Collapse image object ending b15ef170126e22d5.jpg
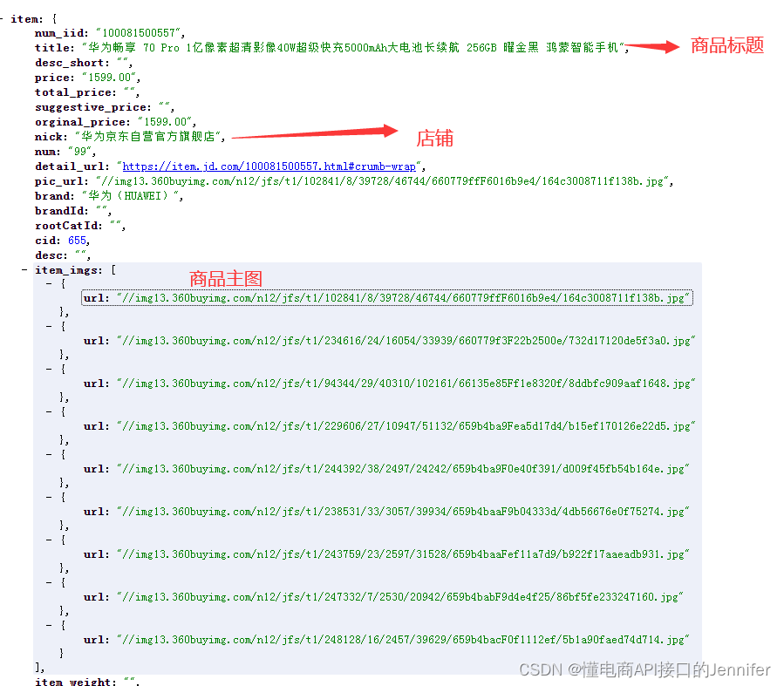Image resolution: width=784 pixels, height=686 pixels. (x=49, y=411)
